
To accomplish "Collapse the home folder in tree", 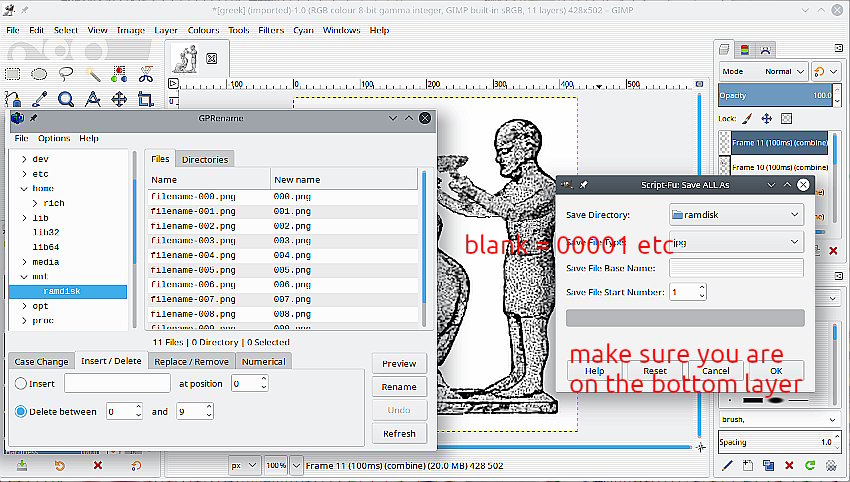I will click(x=24, y=188).
